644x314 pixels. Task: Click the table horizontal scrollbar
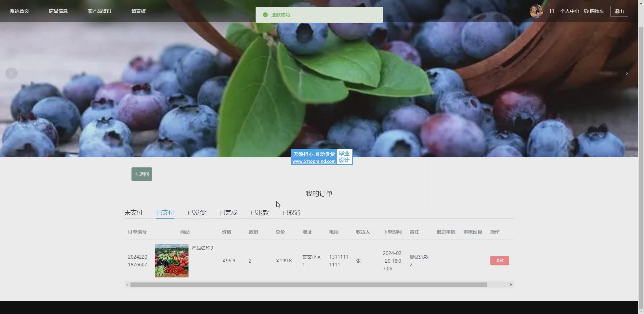(308, 284)
